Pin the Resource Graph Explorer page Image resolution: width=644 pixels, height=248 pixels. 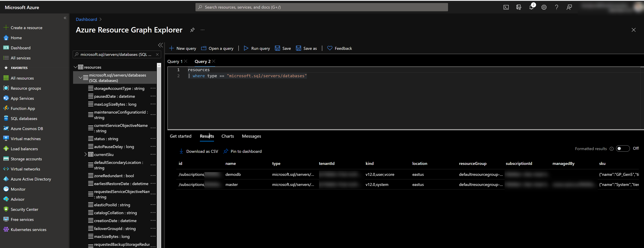tap(192, 30)
